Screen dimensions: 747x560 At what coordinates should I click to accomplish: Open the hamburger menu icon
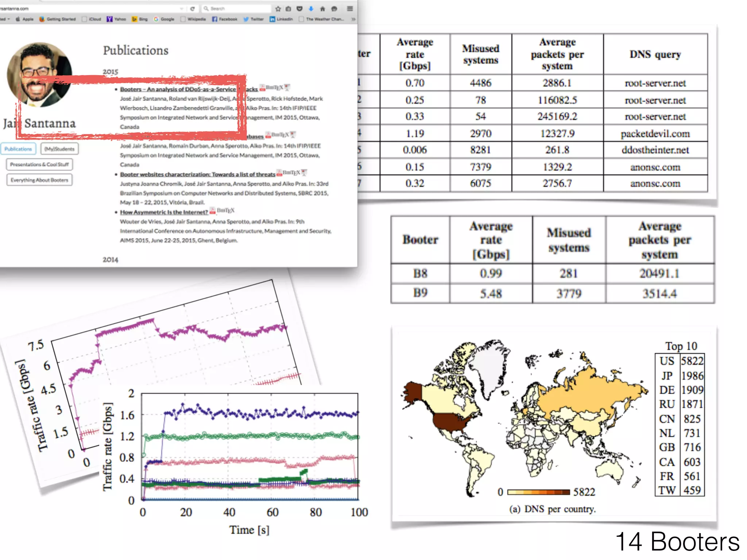349,8
